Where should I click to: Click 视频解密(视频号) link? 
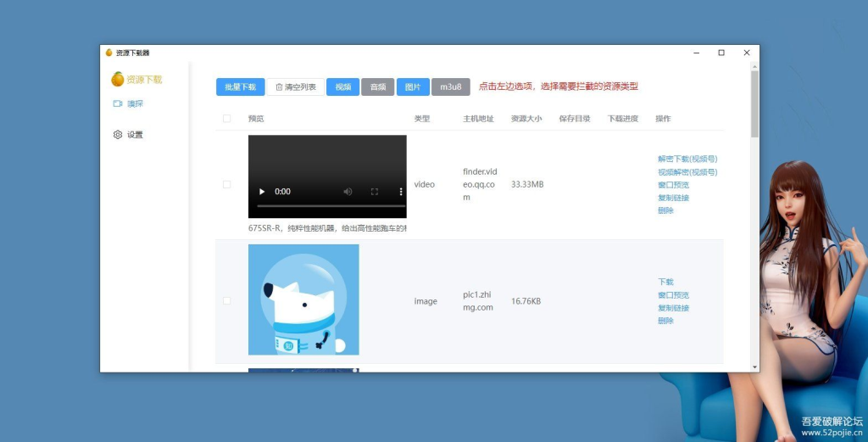[687, 172]
